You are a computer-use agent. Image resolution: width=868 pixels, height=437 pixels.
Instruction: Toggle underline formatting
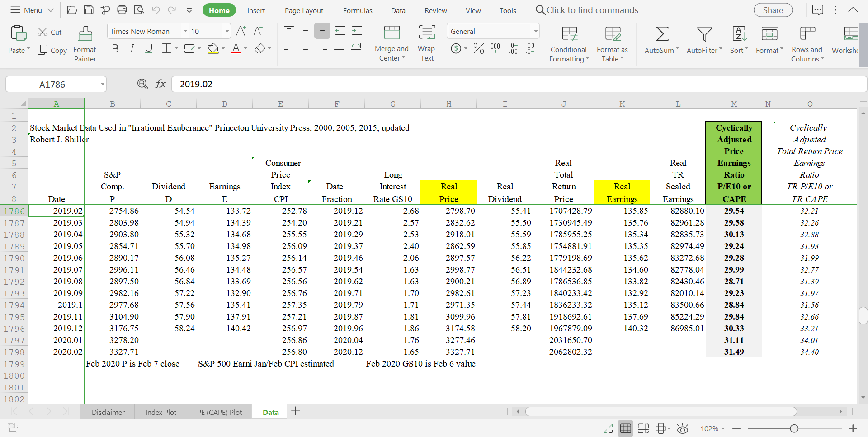click(148, 48)
